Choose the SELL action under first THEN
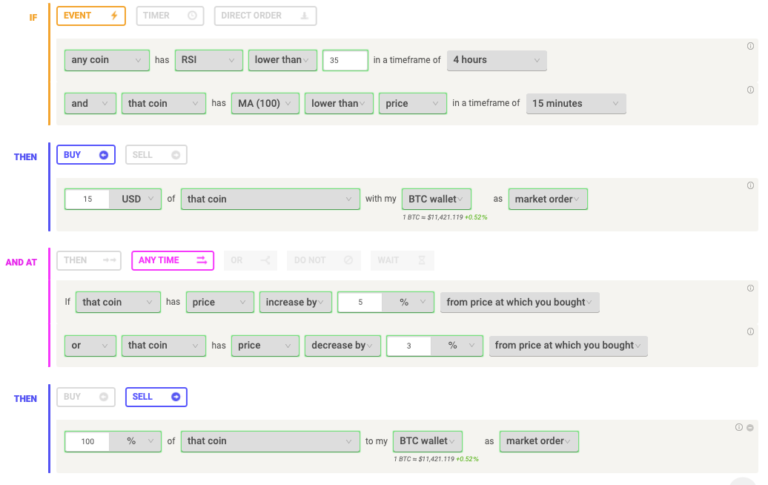The width and height of the screenshot is (768, 485). (x=156, y=155)
